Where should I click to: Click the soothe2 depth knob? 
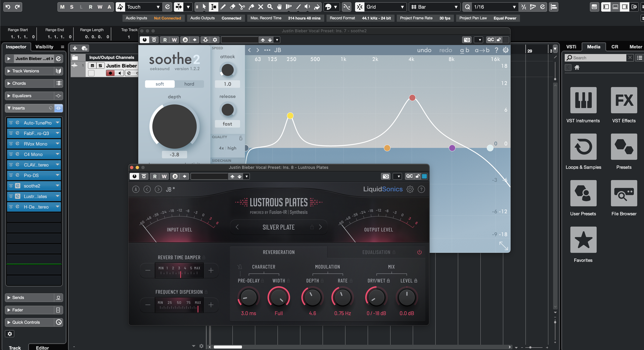(x=174, y=127)
